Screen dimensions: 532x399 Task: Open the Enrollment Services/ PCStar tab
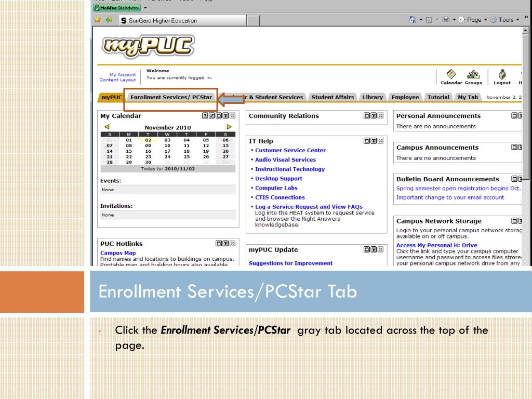171,97
